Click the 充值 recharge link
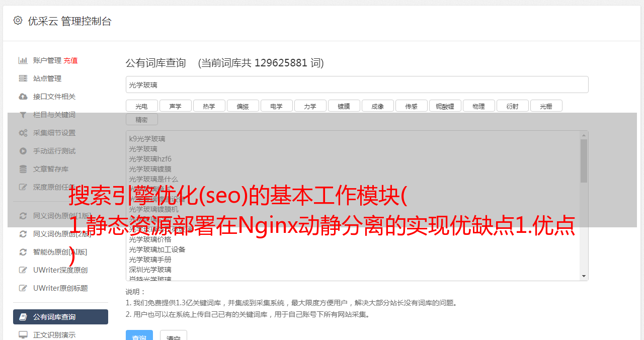The width and height of the screenshot is (644, 340). 70,60
